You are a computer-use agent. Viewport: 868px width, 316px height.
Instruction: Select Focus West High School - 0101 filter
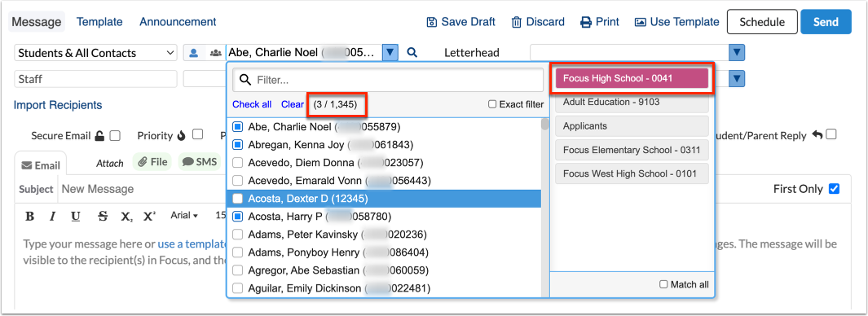(x=632, y=173)
